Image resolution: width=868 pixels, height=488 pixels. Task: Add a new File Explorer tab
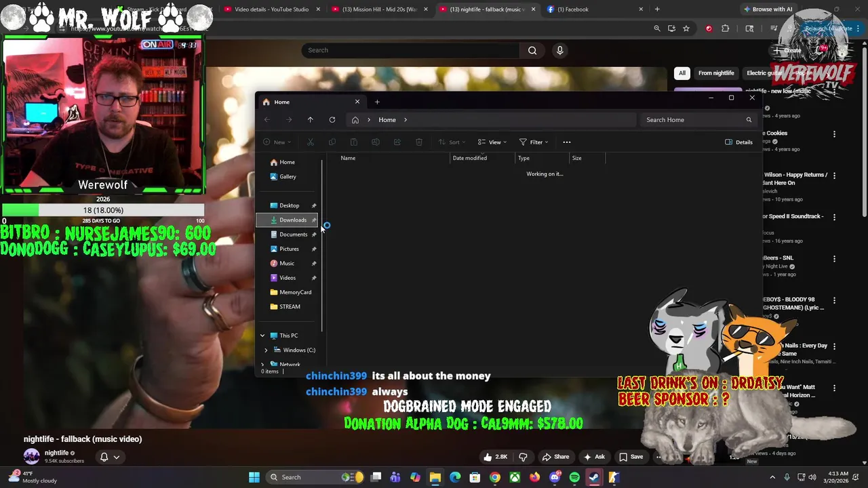click(x=377, y=102)
